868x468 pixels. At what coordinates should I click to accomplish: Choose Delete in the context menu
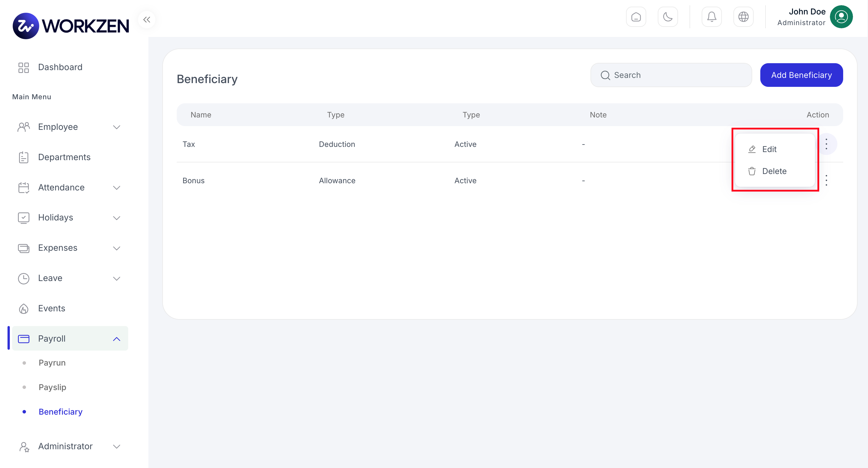click(775, 171)
